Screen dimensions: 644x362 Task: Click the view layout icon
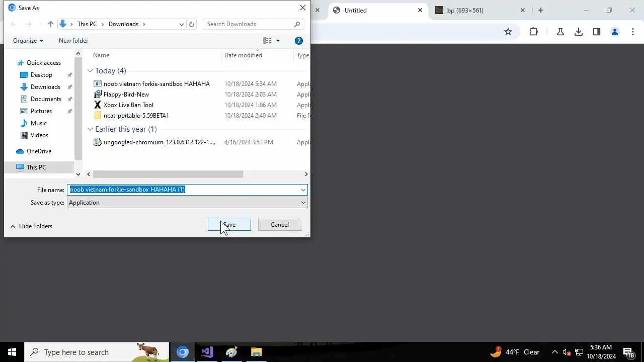(267, 41)
